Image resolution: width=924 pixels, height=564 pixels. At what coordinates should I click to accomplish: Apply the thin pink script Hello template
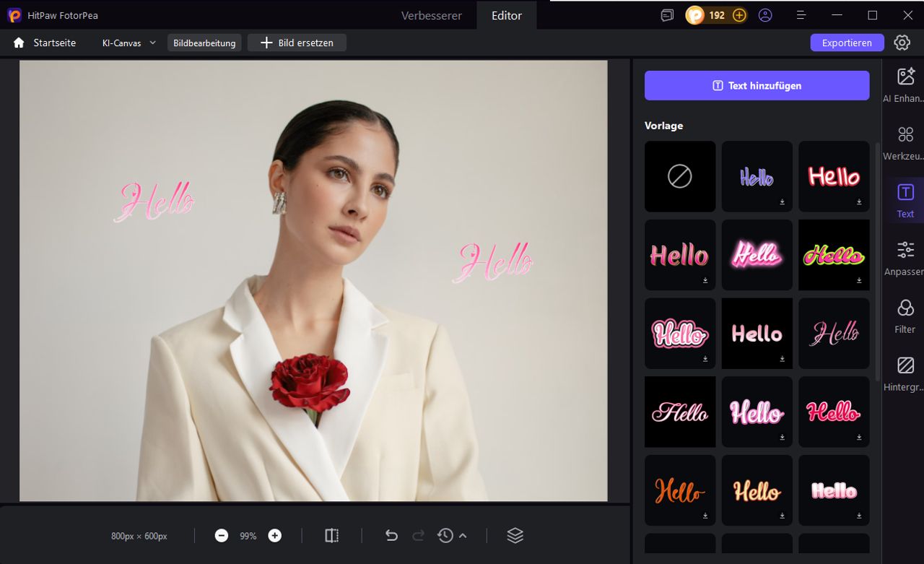pos(834,334)
